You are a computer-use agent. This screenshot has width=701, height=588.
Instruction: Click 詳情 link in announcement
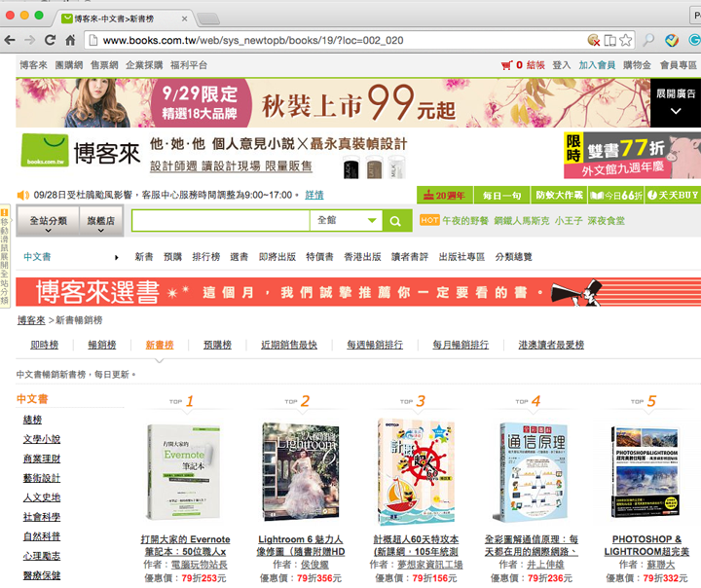coord(314,195)
